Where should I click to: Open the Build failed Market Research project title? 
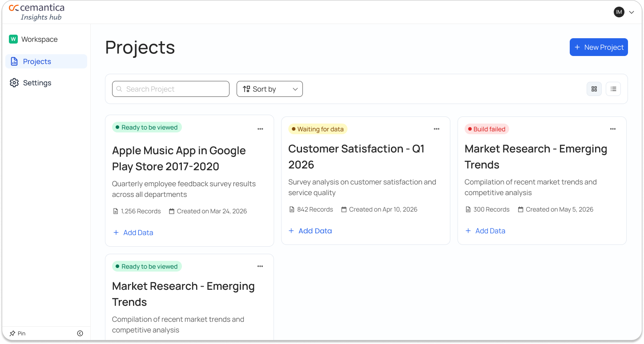536,156
